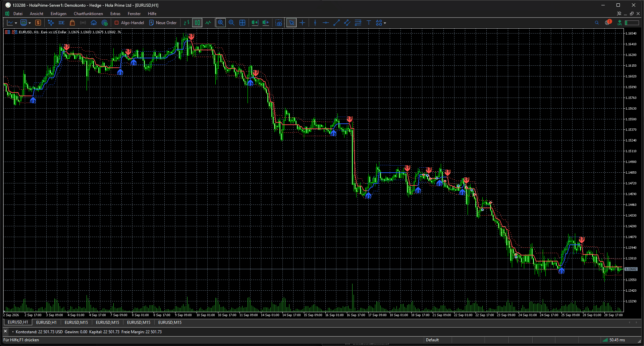Open the toolbar search magnifier

click(597, 23)
